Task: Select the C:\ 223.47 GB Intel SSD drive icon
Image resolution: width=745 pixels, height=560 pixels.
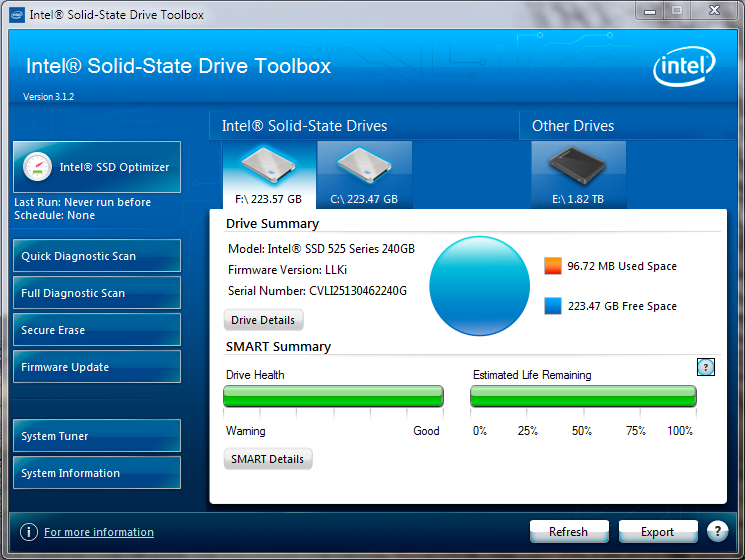Action: [x=364, y=166]
